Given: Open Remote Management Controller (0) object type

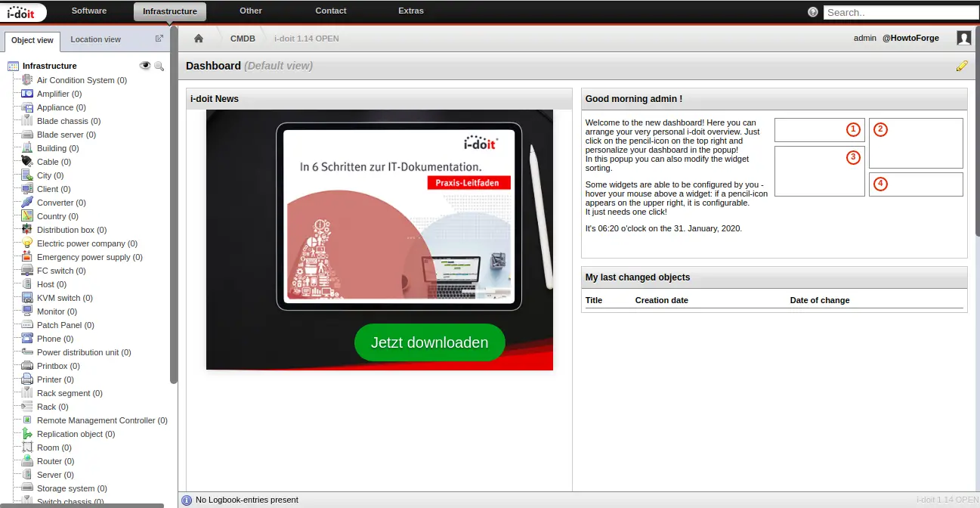Looking at the screenshot, I should click(102, 420).
